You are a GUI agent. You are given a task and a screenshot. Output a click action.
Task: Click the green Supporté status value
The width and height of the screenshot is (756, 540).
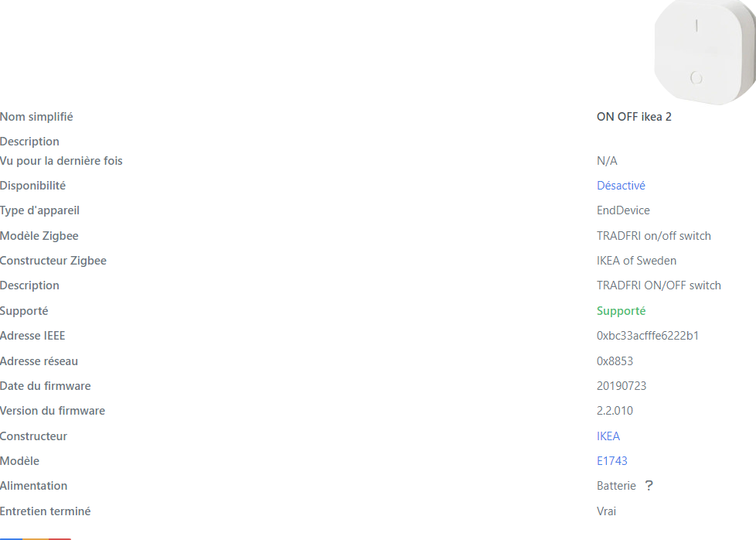(621, 311)
